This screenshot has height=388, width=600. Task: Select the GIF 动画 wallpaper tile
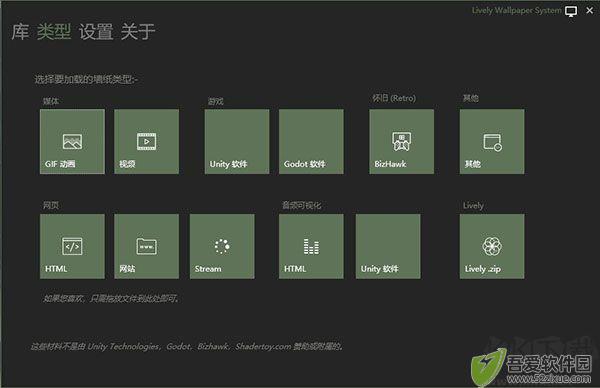point(72,142)
